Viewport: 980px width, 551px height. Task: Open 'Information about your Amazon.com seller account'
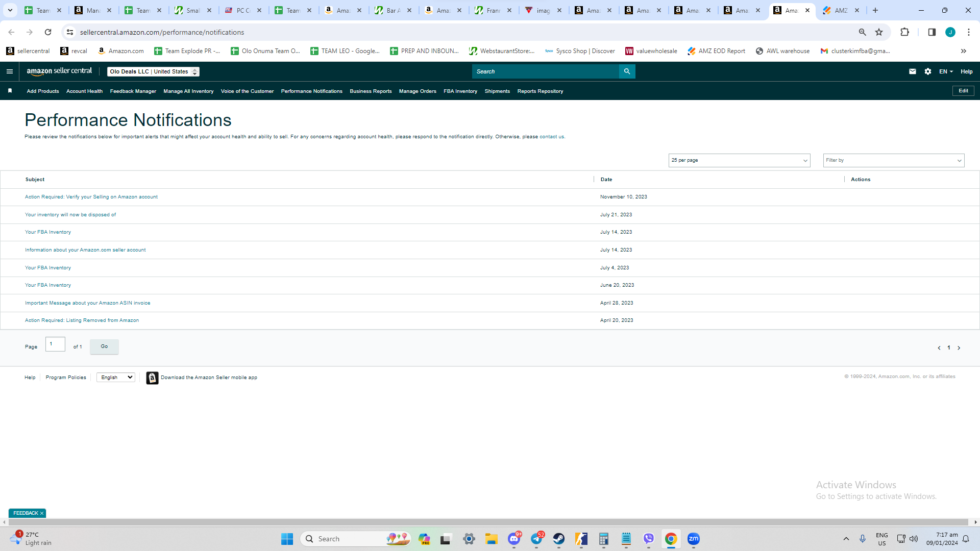[85, 250]
